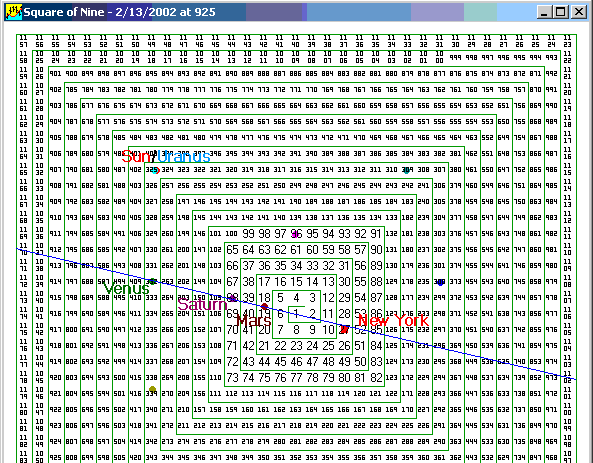This screenshot has width=593, height=463.
Task: Select the green Venus label
Action: (126, 289)
